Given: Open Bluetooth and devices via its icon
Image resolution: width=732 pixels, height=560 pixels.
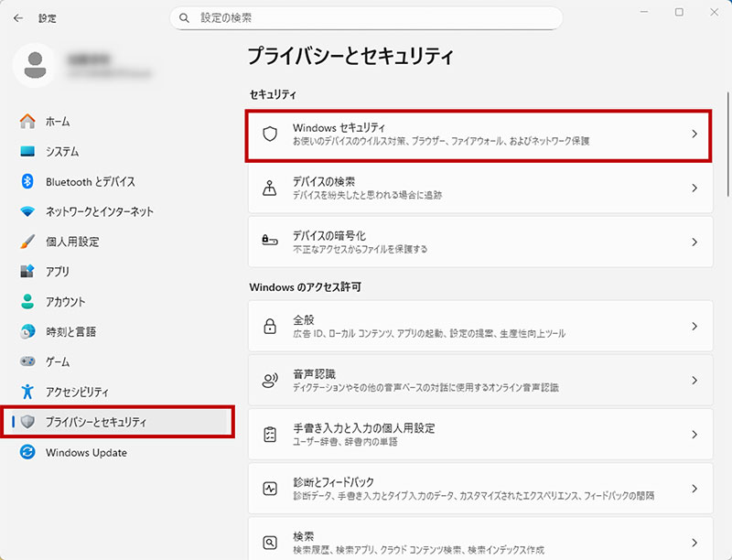Looking at the screenshot, I should pos(27,181).
